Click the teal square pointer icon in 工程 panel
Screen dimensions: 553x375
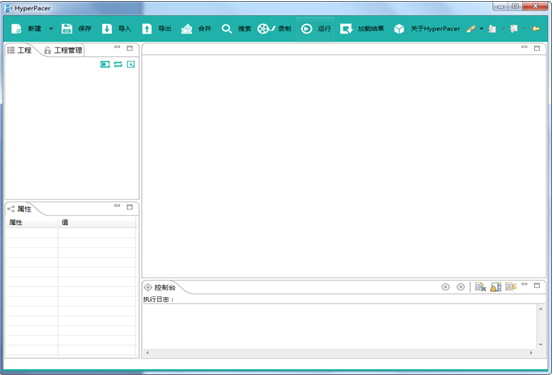coord(131,64)
